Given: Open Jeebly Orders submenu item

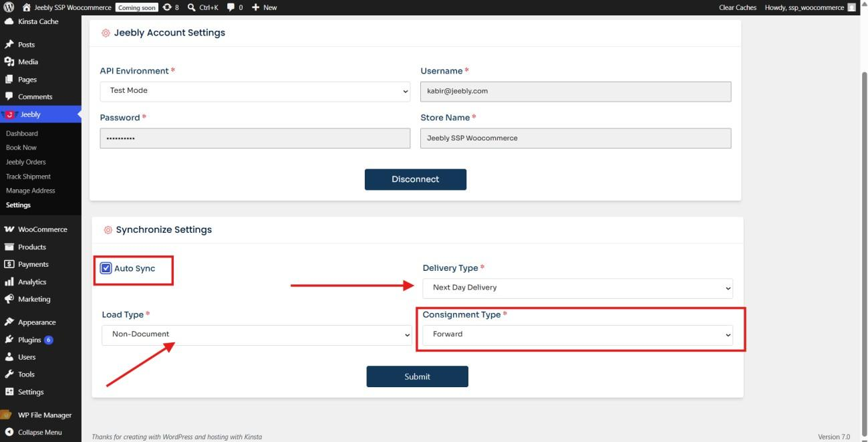Looking at the screenshot, I should [26, 162].
